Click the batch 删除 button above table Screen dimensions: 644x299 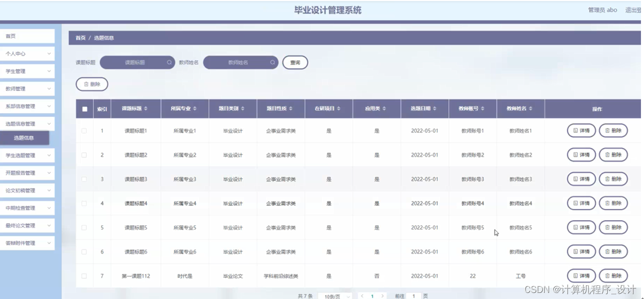[x=92, y=84]
